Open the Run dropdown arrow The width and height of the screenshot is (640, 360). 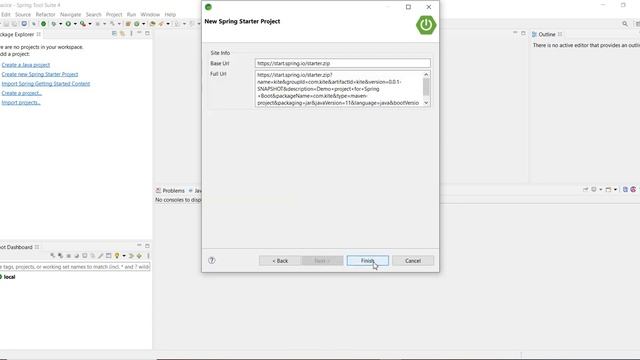(75, 24)
